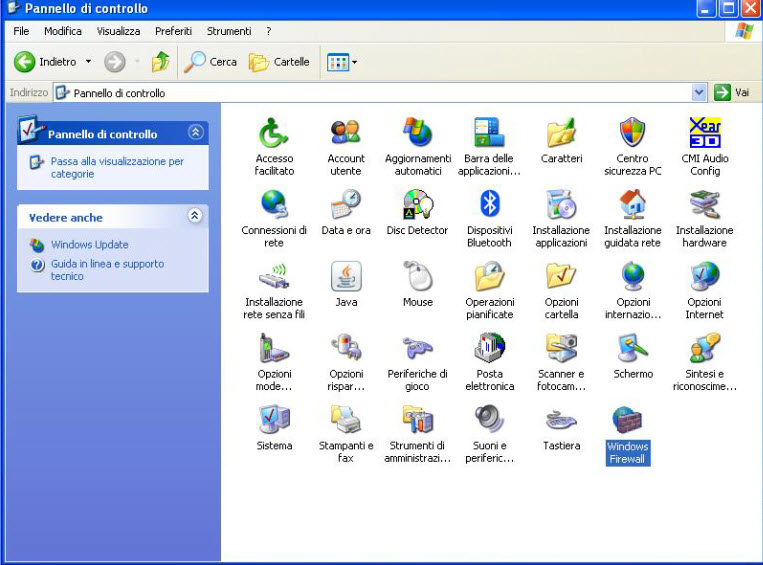Screen dimensions: 763x565
Task: Open Centro sicurezza PC
Action: point(632,134)
